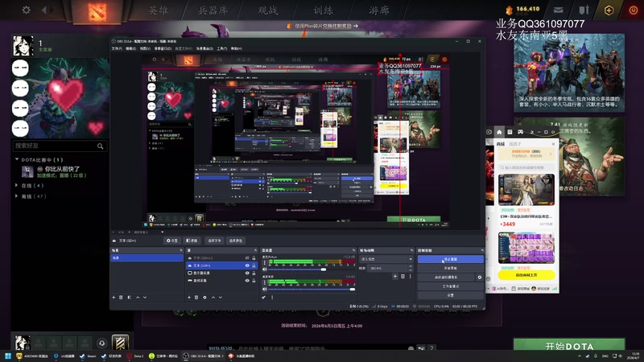644x362 pixels.
Task: Click the green 开始DOTA play button
Action: [x=569, y=346]
